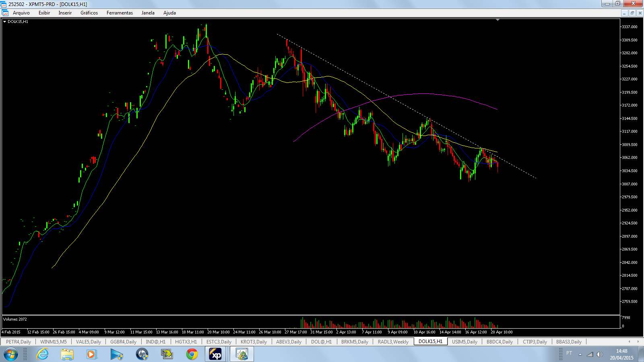Switch to the PETR4,Daily chart tab
Image resolution: width=644 pixels, height=362 pixels.
tap(18, 342)
